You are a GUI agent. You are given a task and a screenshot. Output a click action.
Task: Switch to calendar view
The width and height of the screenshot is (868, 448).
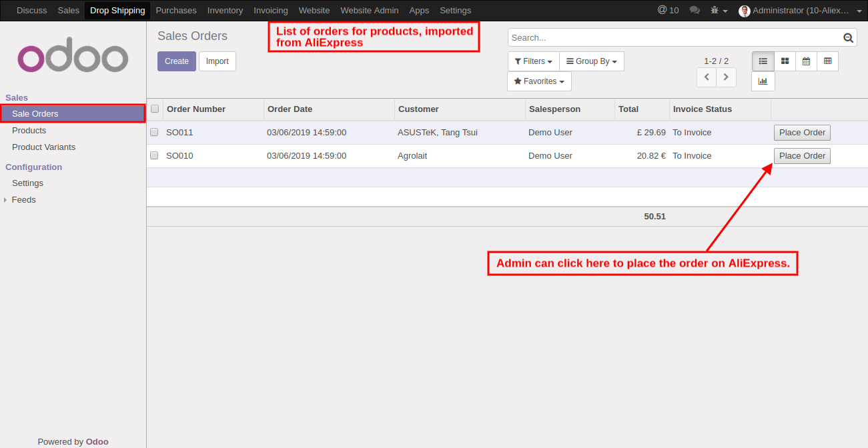click(806, 61)
